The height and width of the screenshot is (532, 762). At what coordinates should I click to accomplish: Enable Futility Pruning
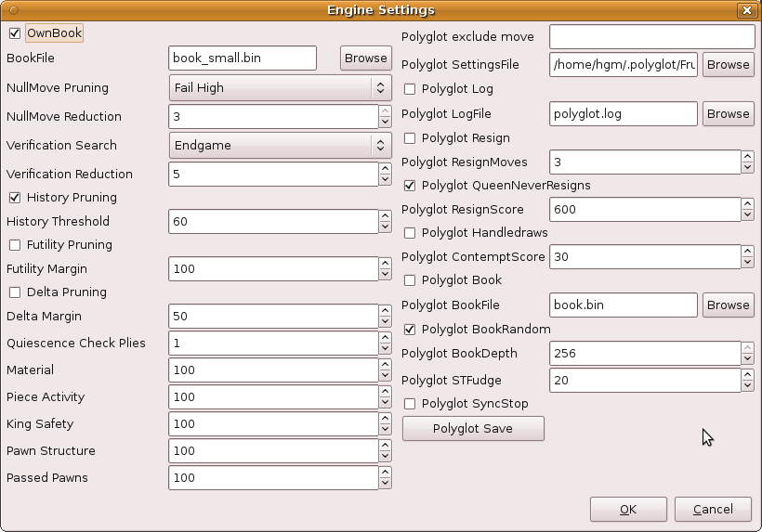pos(15,244)
